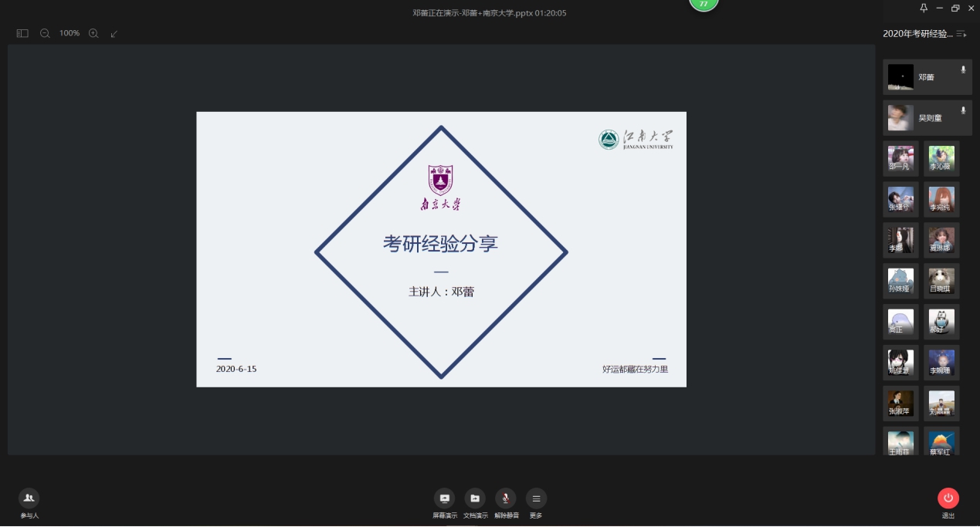Start 屏幕演示 screen sharing
Image resolution: width=980 pixels, height=527 pixels.
444,498
